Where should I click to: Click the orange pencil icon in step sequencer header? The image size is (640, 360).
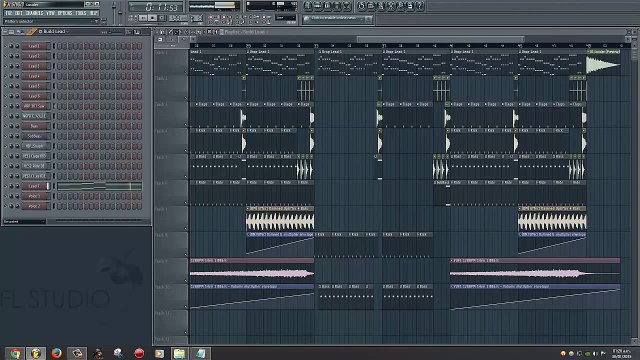(x=32, y=31)
